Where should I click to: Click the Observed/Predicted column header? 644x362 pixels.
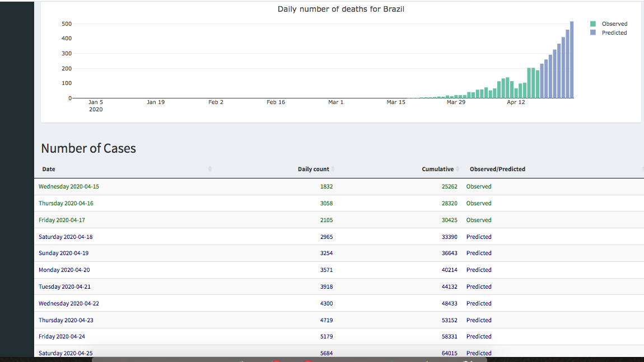coord(497,169)
